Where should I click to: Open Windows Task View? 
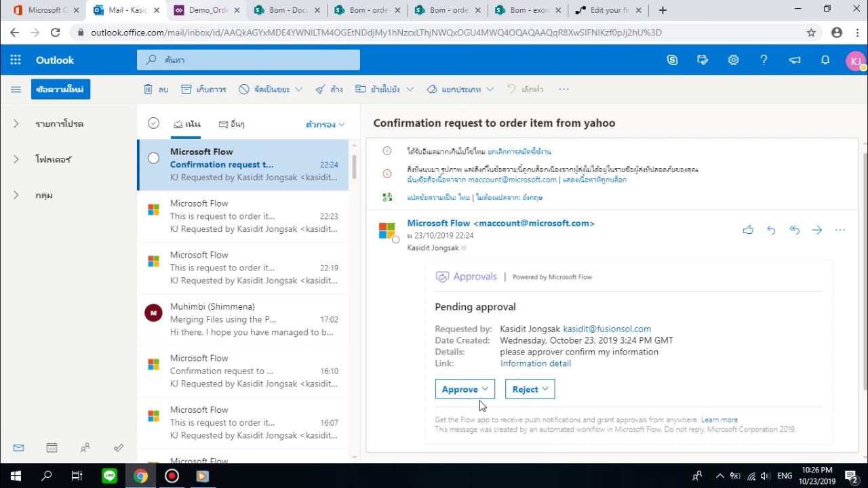[77, 476]
